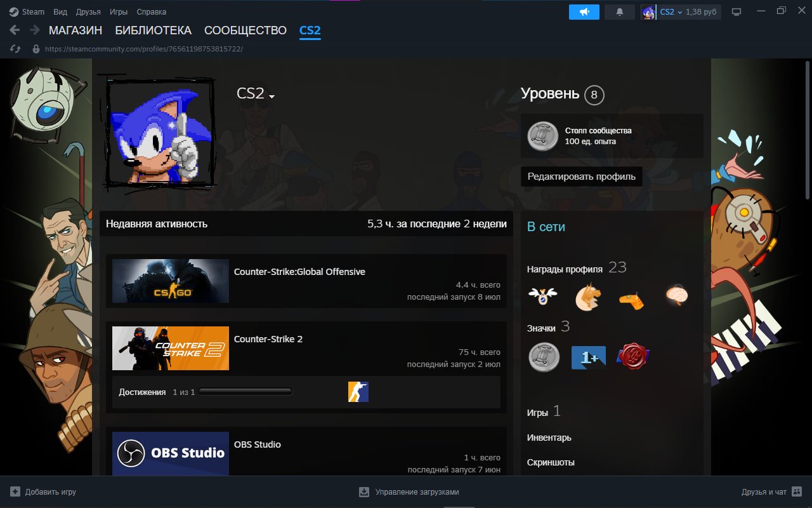812x508 pixels.
Task: Click the red wax seal badge
Action: click(x=632, y=357)
